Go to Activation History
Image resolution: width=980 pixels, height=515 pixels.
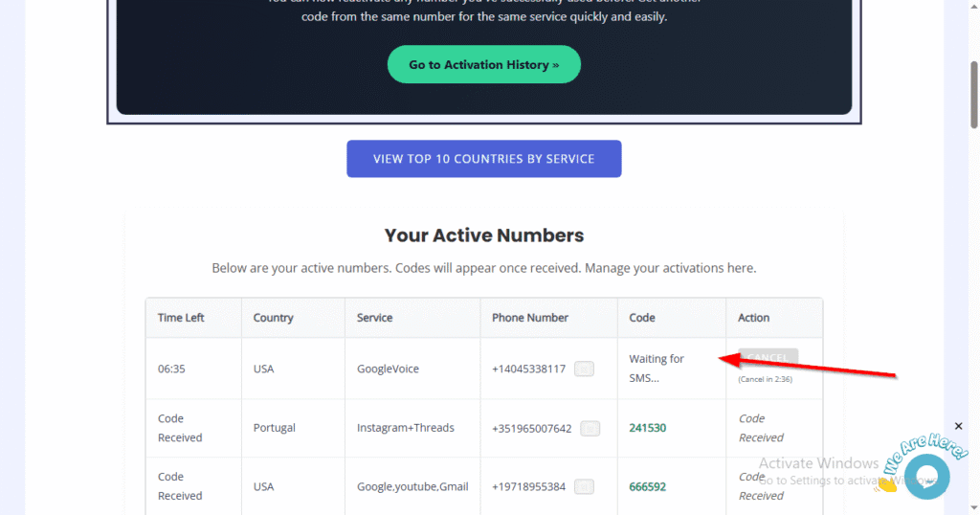click(483, 64)
